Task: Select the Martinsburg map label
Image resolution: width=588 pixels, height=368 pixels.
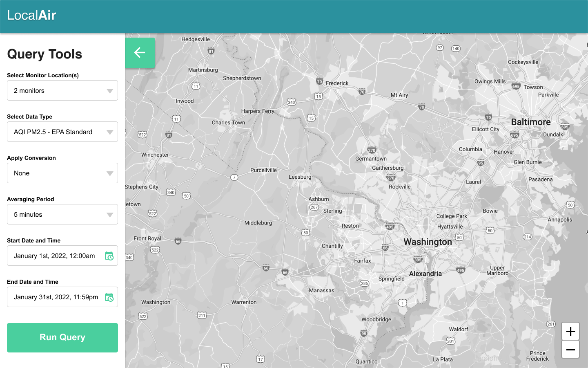Action: tap(203, 70)
